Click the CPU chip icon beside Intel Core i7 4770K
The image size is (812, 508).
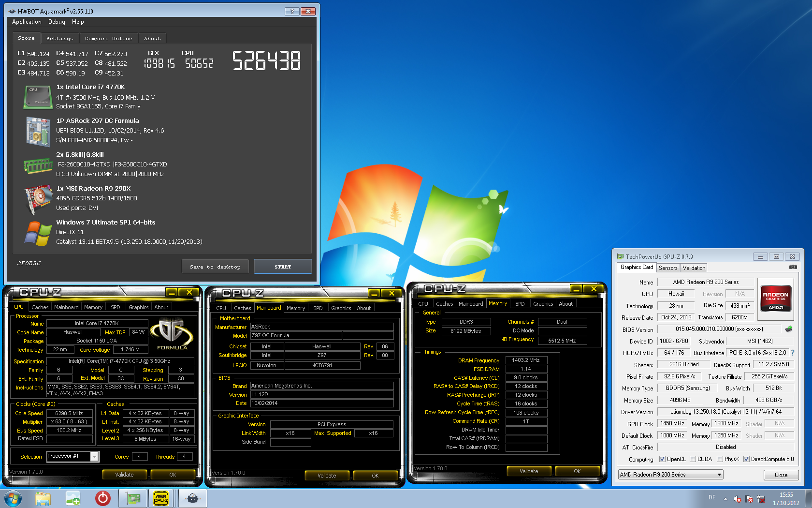38,97
